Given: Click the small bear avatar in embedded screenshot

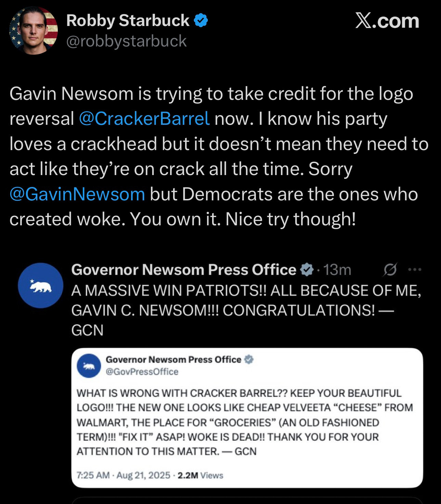Looking at the screenshot, I should coord(89,366).
